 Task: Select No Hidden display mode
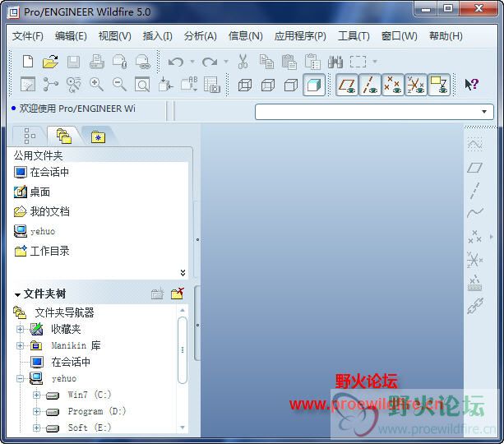291,86
